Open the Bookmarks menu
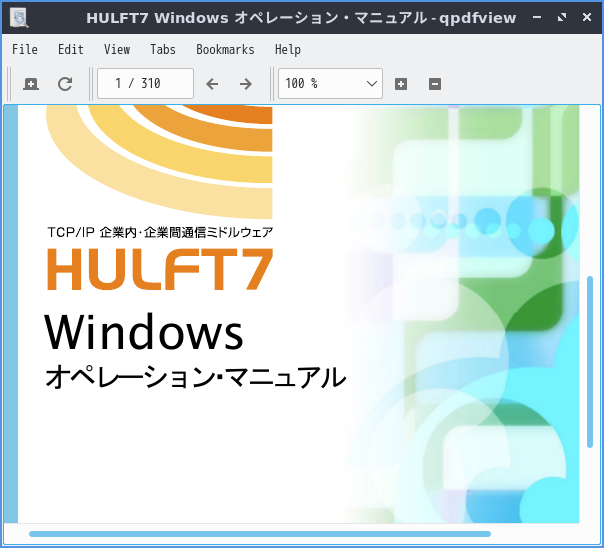Image resolution: width=604 pixels, height=548 pixels. click(225, 50)
